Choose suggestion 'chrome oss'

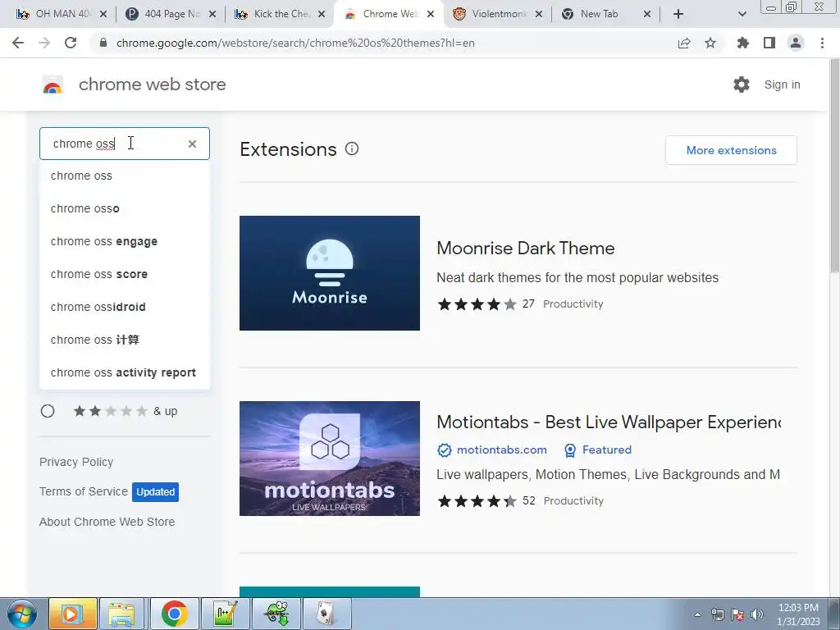(125, 176)
